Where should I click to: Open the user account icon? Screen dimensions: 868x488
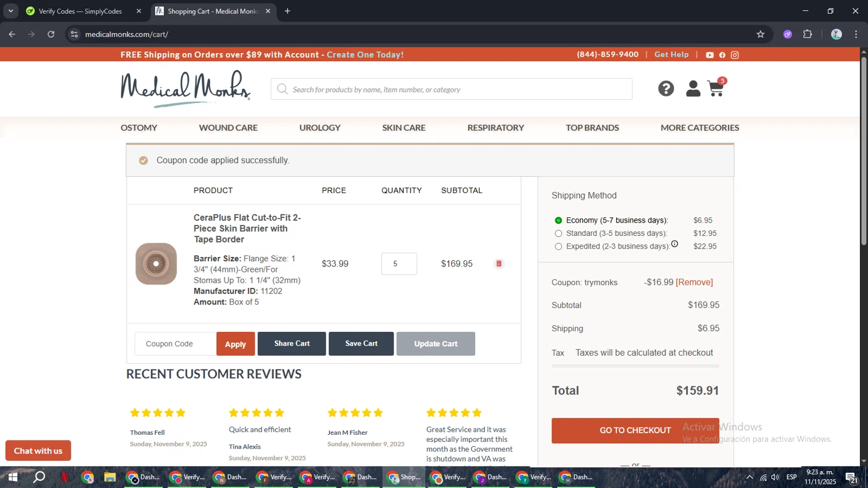[693, 88]
